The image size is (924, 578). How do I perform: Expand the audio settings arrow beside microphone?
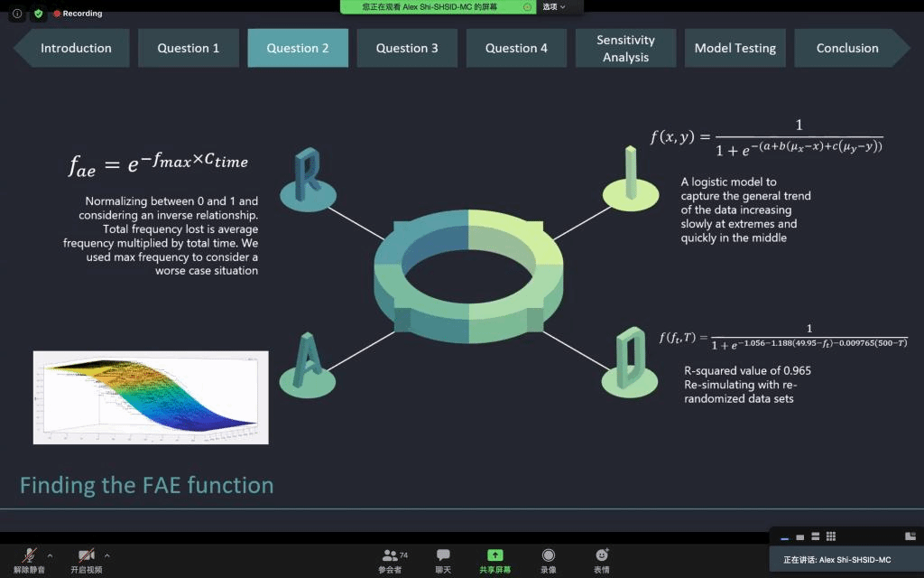point(51,555)
